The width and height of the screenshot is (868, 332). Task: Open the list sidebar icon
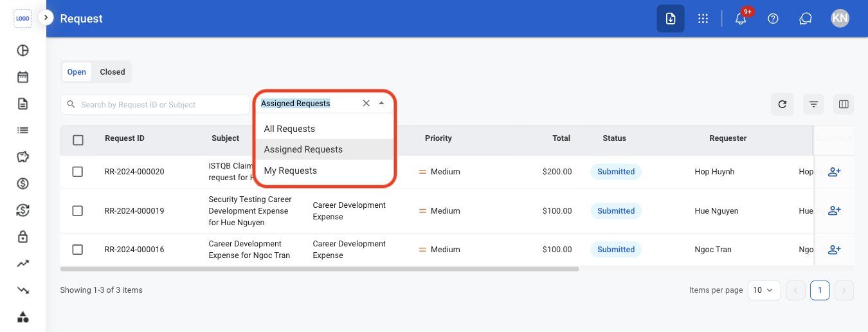(x=23, y=130)
